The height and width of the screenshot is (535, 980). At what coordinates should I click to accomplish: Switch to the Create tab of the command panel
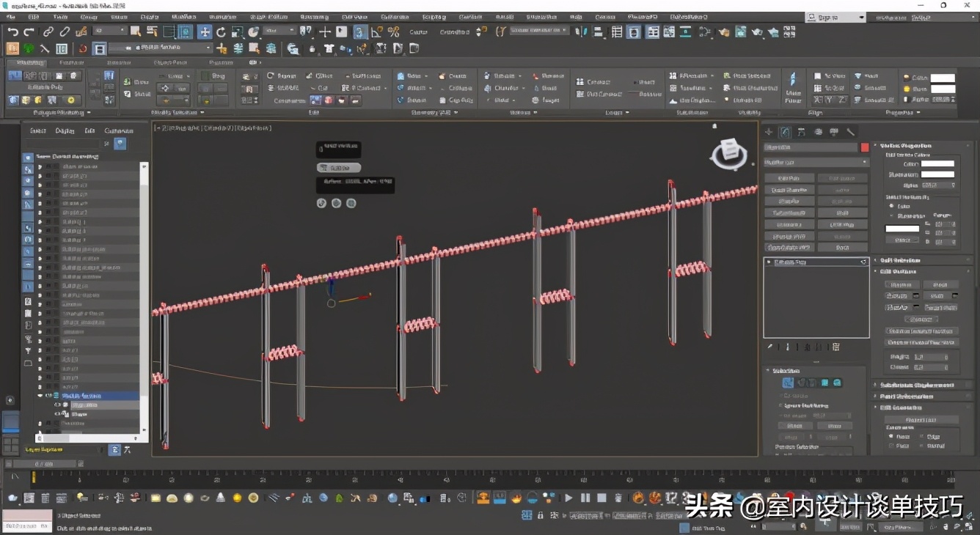click(769, 132)
